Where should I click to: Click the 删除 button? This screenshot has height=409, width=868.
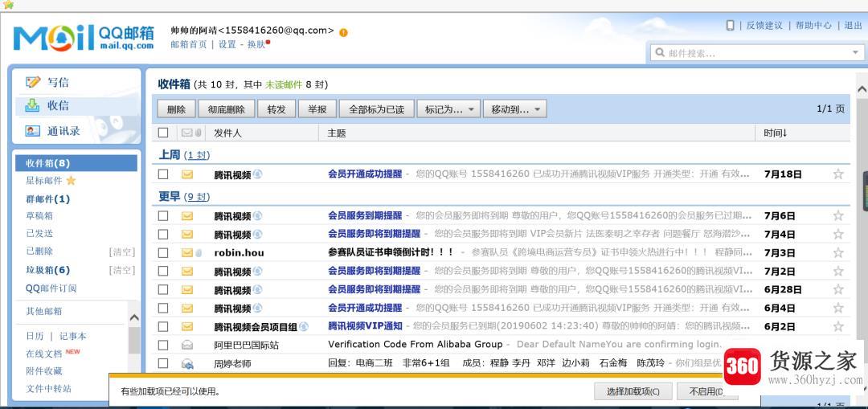(176, 109)
